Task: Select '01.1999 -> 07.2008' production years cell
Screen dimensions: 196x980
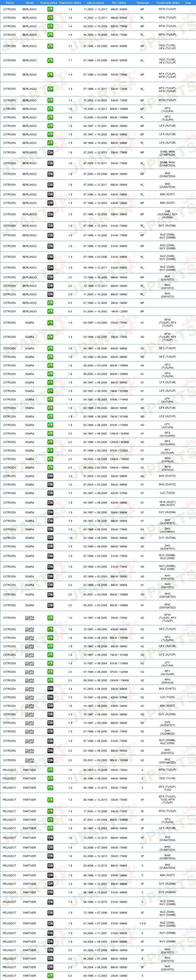Action: tap(95, 924)
